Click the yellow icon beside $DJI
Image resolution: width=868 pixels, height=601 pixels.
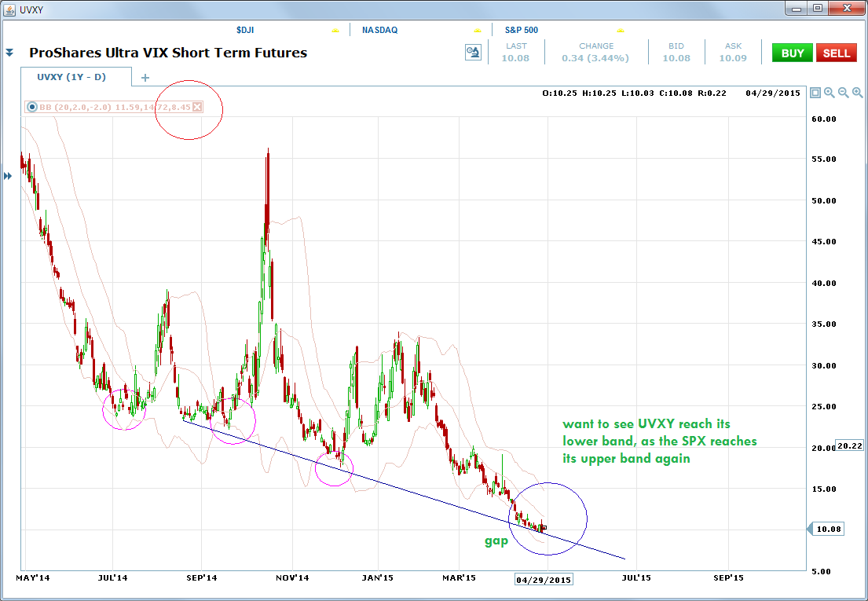coord(335,31)
